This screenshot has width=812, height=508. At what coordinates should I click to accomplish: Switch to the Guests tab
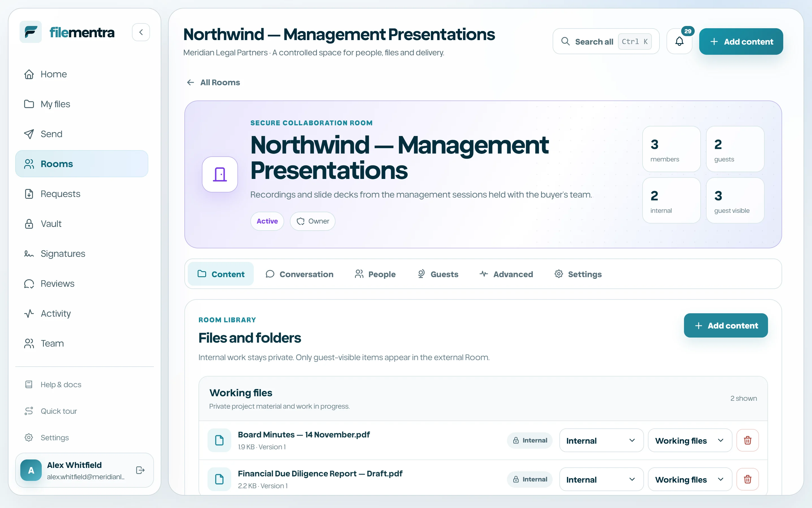coord(438,274)
